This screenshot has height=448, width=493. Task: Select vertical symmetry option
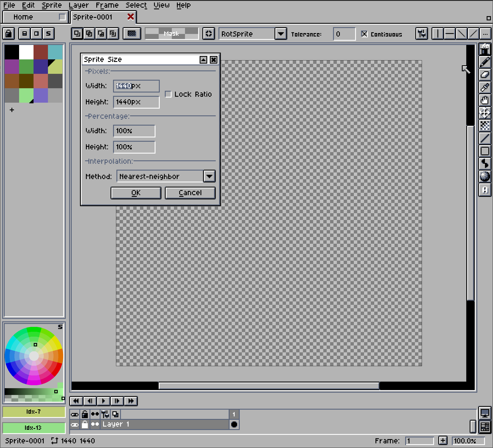click(438, 34)
